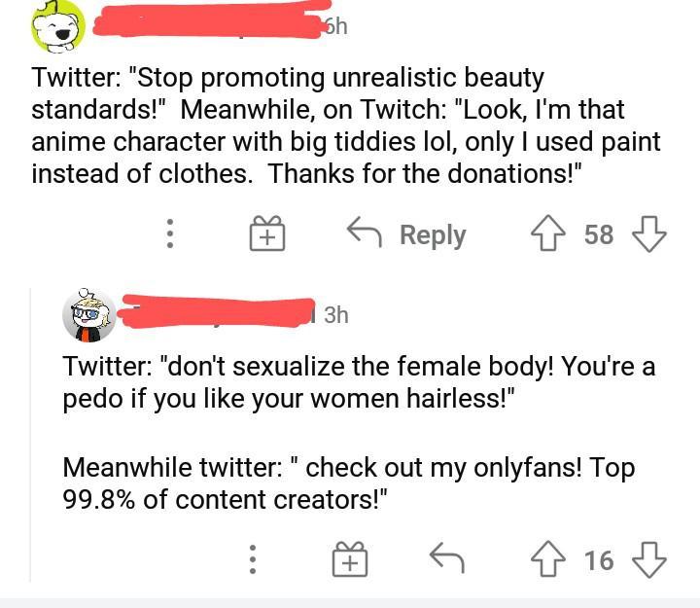700x608 pixels.
Task: Give an award to the onlyfans reply
Action: 351,559
